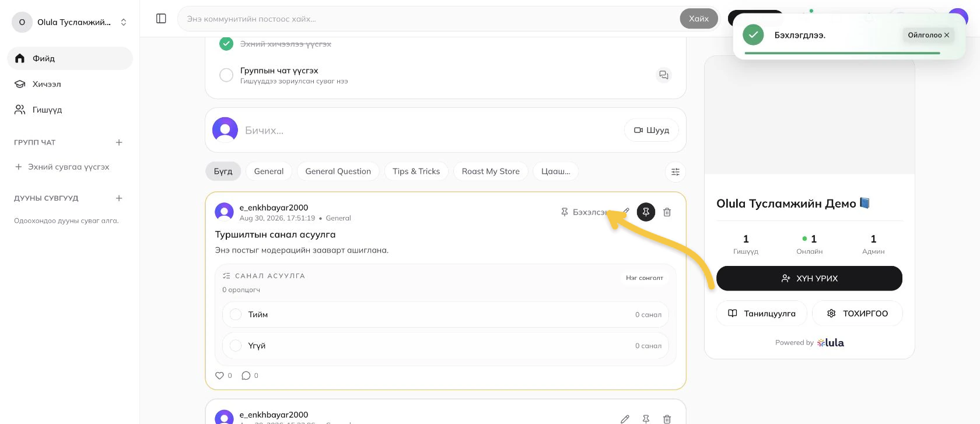This screenshot has height=424, width=980.
Task: Dismiss the toast with Ойлголоо
Action: click(929, 35)
